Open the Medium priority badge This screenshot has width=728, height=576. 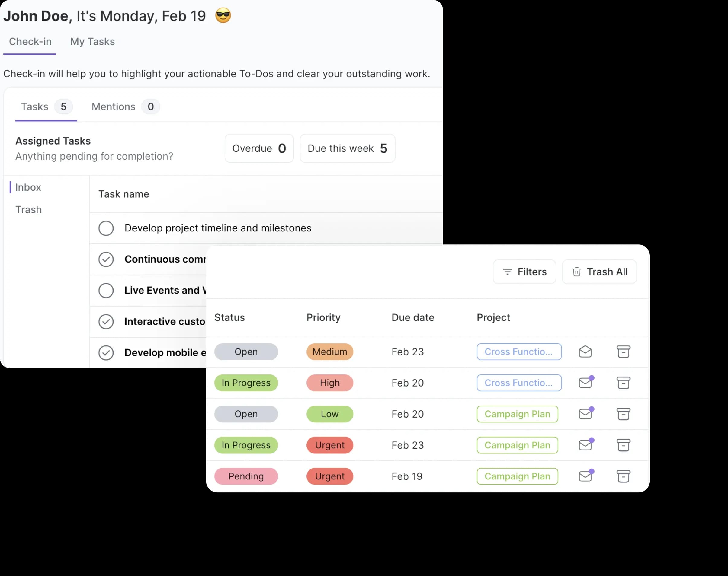(329, 352)
